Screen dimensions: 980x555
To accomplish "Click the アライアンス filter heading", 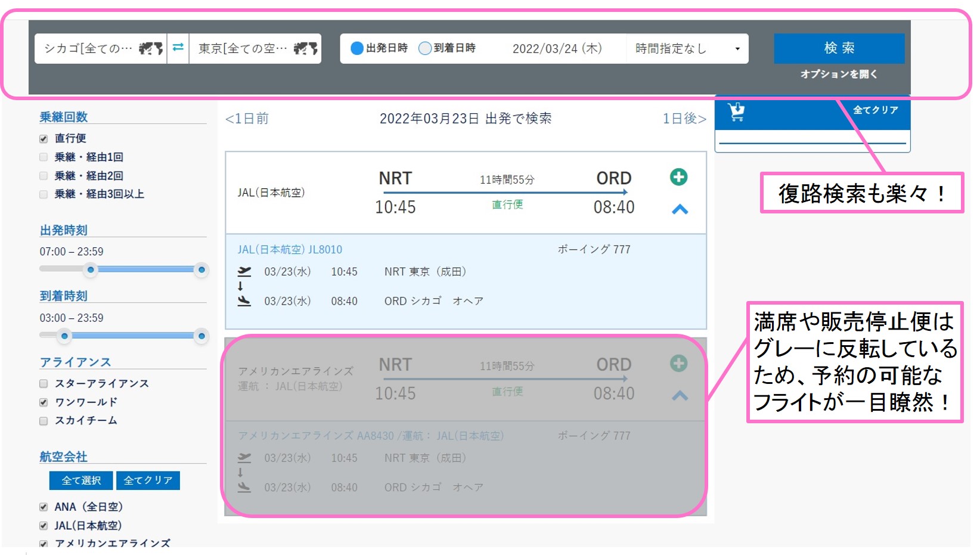I will click(x=76, y=362).
